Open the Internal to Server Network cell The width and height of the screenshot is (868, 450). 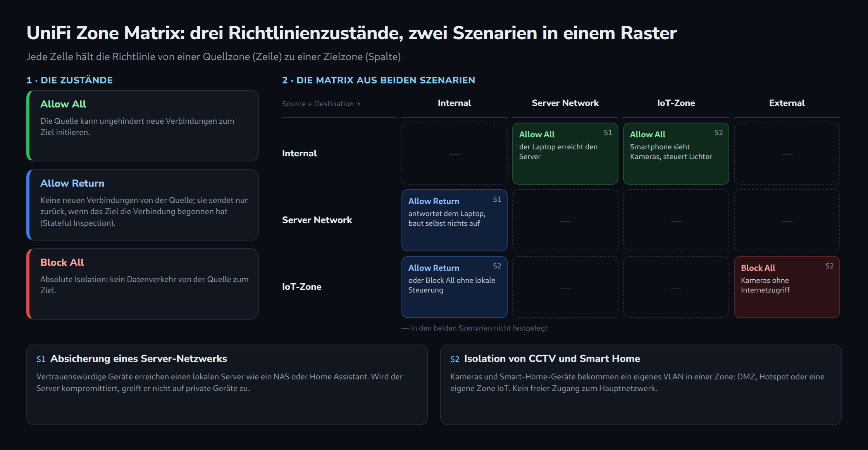click(565, 154)
